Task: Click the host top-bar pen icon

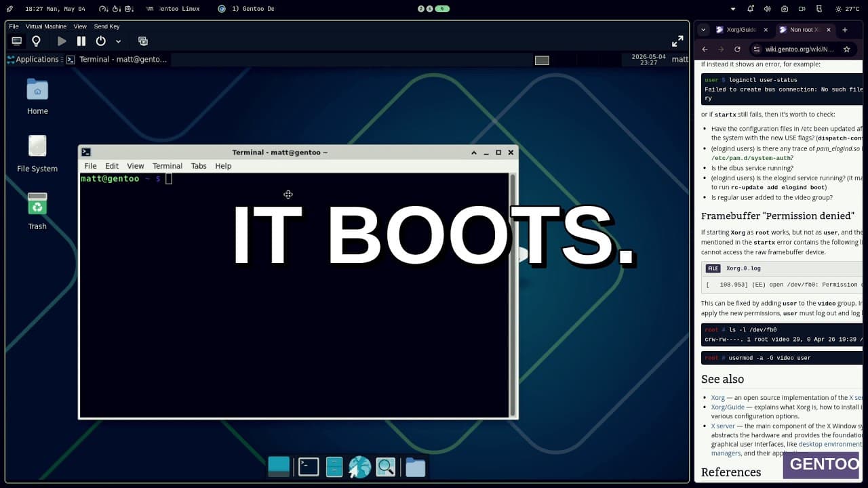Action: coord(9,9)
